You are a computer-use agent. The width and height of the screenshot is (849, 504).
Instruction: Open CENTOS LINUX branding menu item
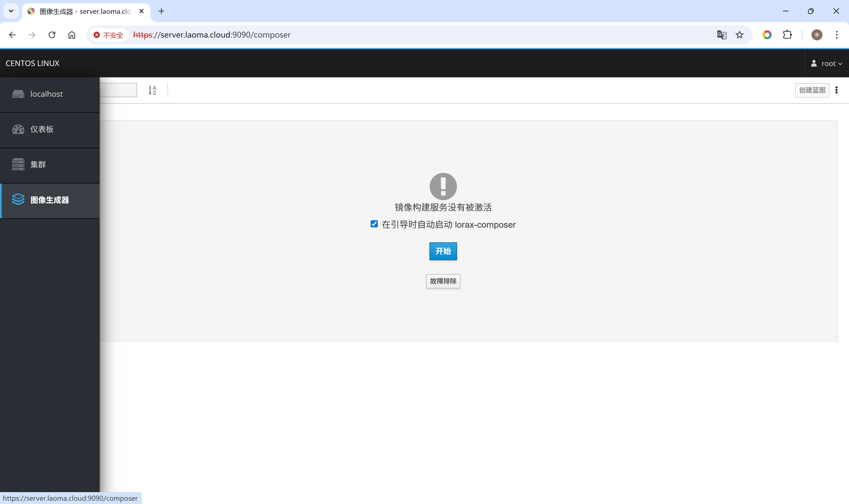(32, 63)
